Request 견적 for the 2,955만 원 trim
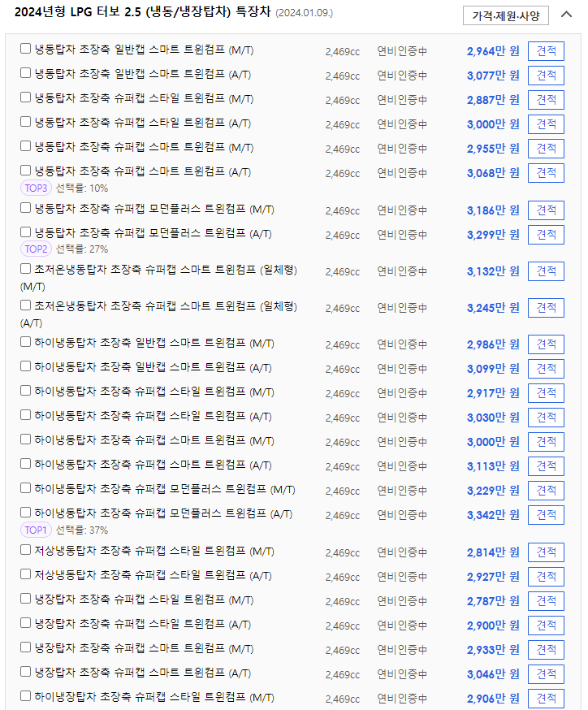Screen dimensions: 588x710 point(546,149)
